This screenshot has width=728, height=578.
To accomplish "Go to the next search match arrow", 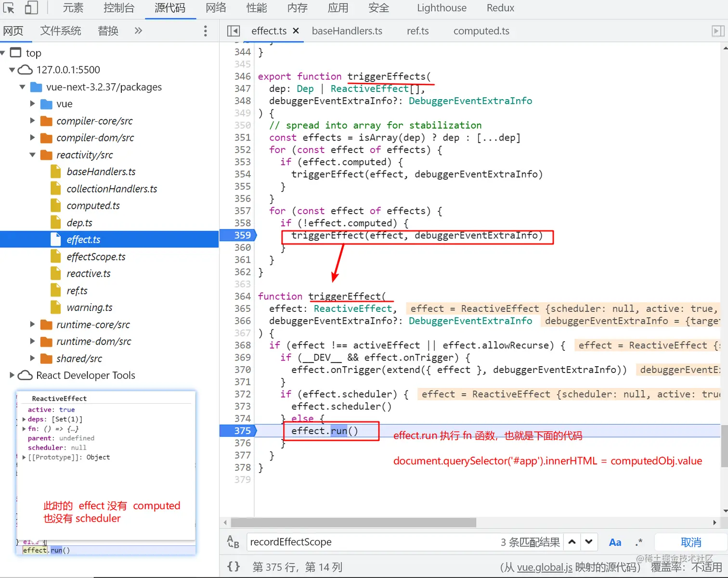I will tap(589, 542).
